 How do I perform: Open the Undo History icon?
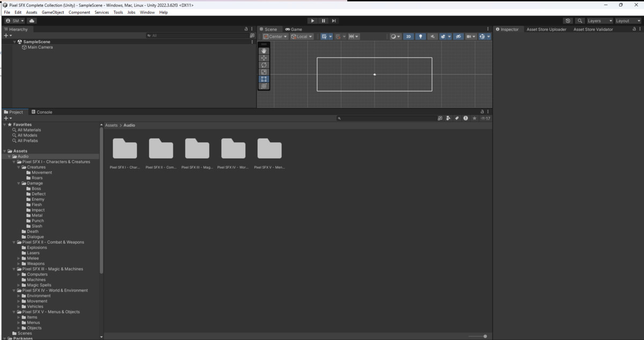click(x=568, y=21)
